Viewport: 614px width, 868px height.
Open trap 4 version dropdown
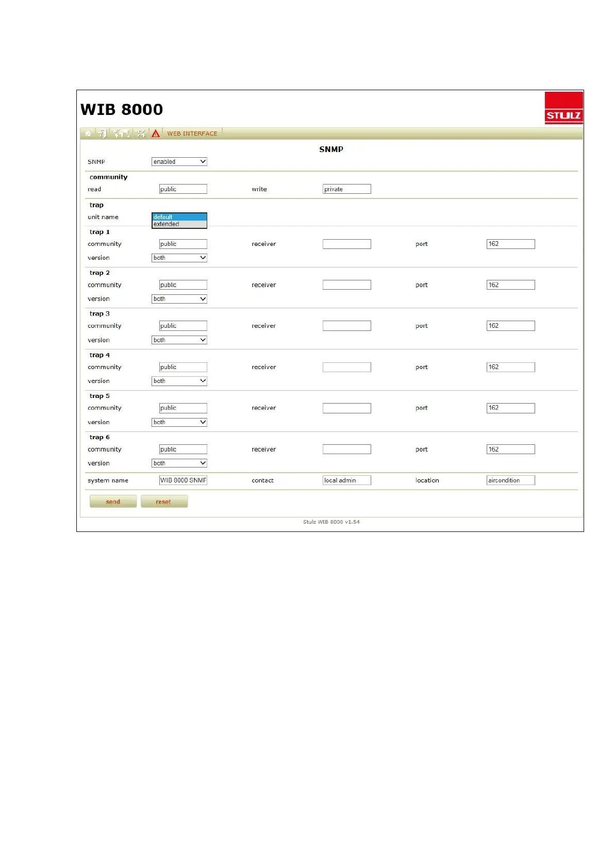coord(179,381)
